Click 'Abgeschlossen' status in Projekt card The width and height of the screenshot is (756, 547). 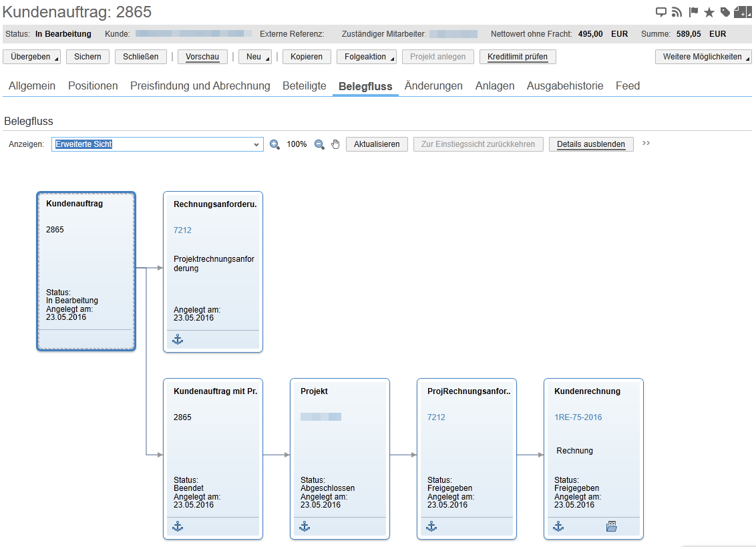pyautogui.click(x=327, y=488)
